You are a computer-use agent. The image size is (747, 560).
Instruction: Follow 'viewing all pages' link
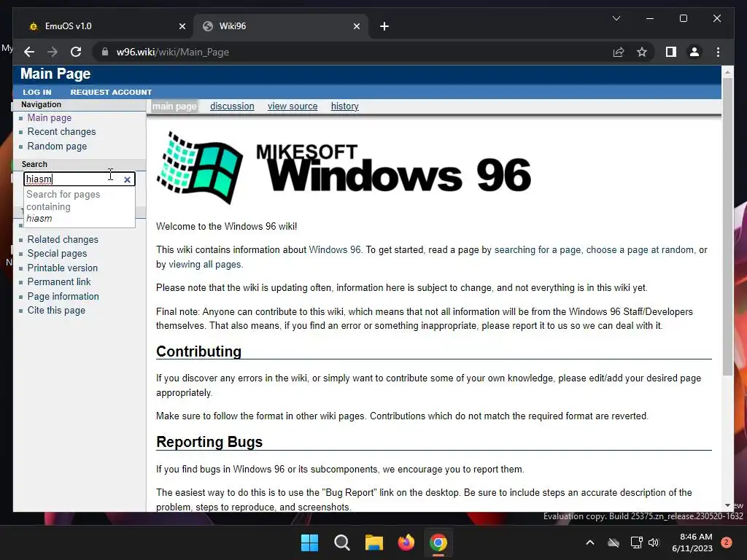pos(205,264)
